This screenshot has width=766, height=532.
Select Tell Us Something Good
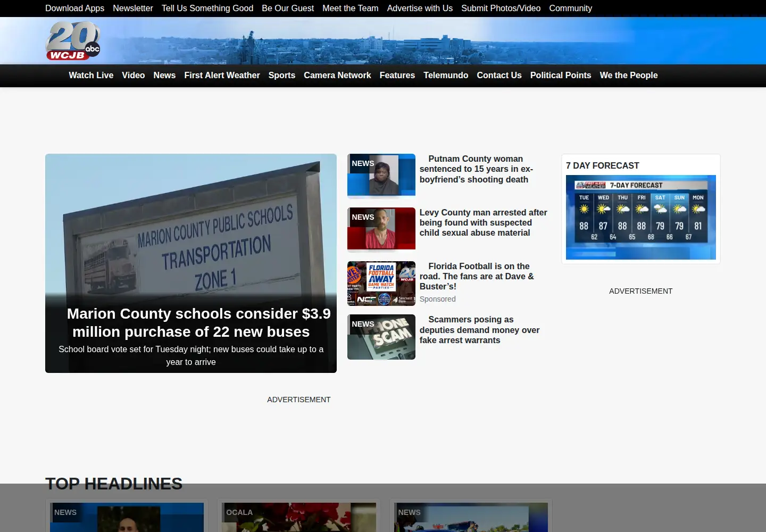[207, 9]
